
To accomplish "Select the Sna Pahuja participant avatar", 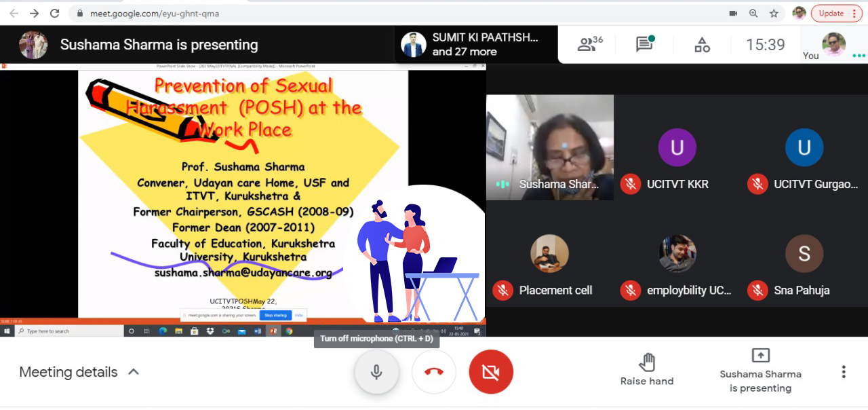I will tap(804, 254).
